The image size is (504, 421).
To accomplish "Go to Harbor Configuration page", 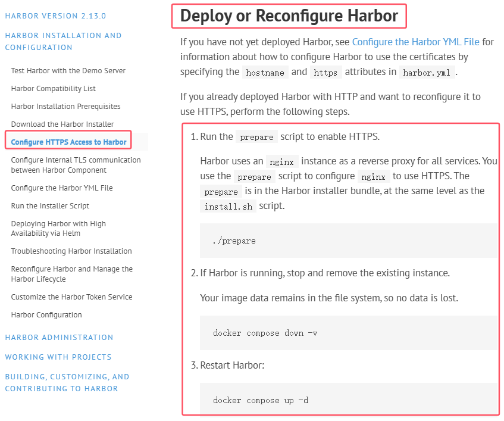I will coord(46,314).
